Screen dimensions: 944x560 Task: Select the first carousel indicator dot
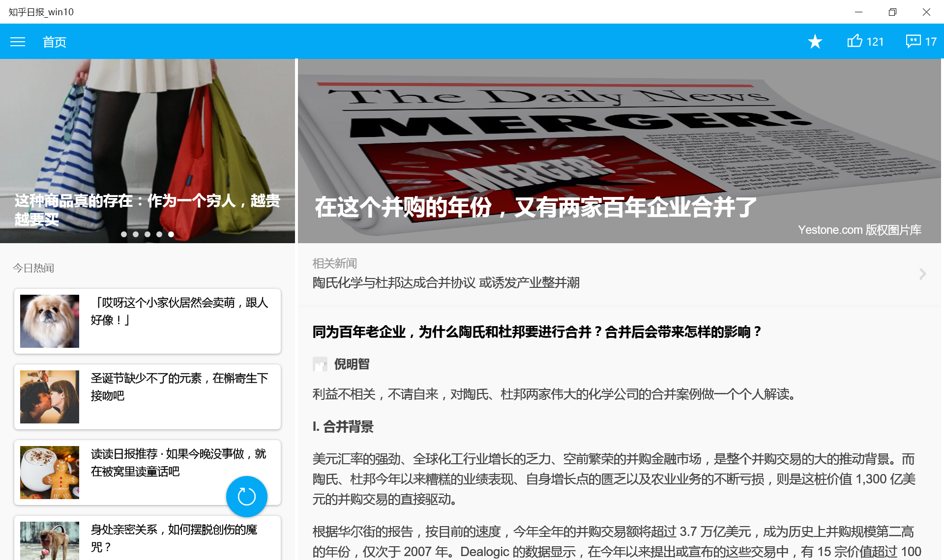pyautogui.click(x=124, y=234)
